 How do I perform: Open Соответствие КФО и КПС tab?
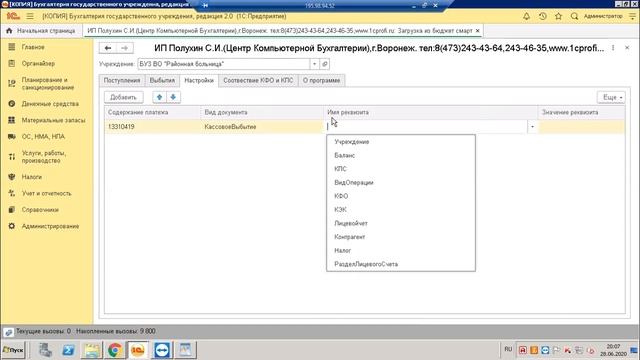(x=258, y=80)
